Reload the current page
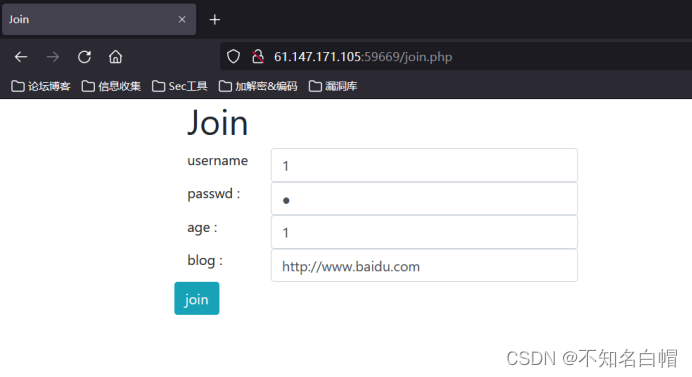This screenshot has width=692, height=377. (x=84, y=57)
